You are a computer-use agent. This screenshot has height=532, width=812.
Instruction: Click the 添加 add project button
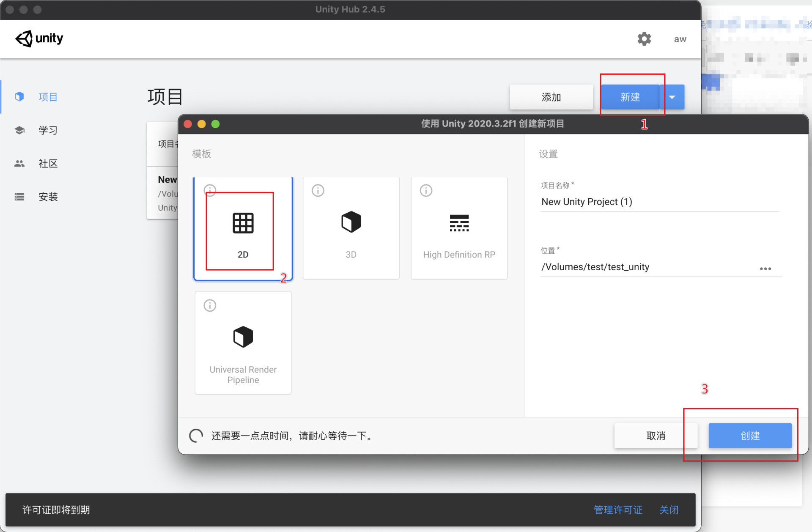click(551, 97)
